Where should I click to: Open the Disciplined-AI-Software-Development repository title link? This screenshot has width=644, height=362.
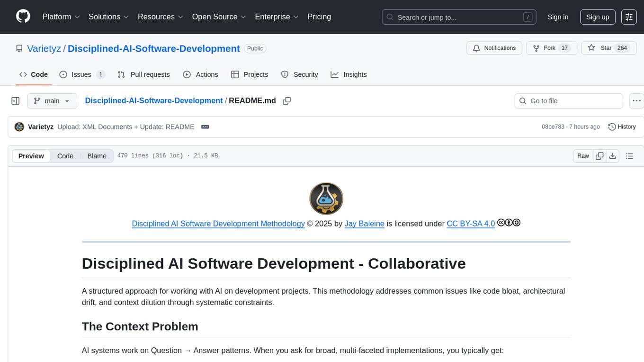click(x=154, y=48)
